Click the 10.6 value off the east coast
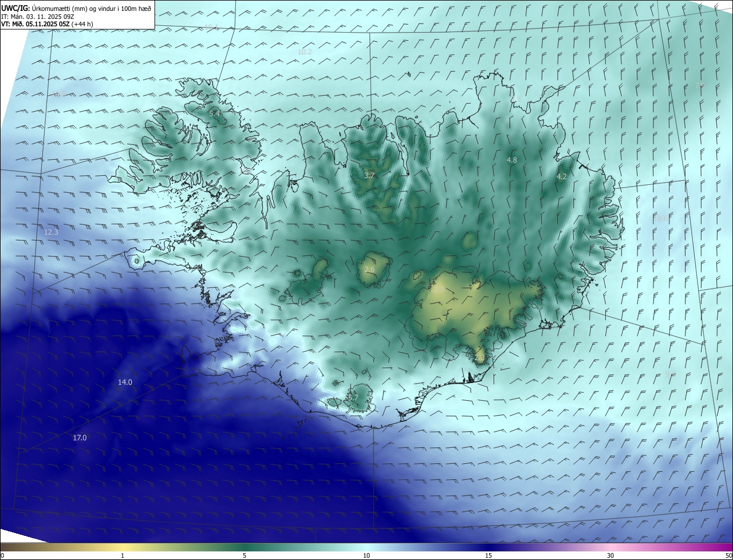 pos(660,218)
